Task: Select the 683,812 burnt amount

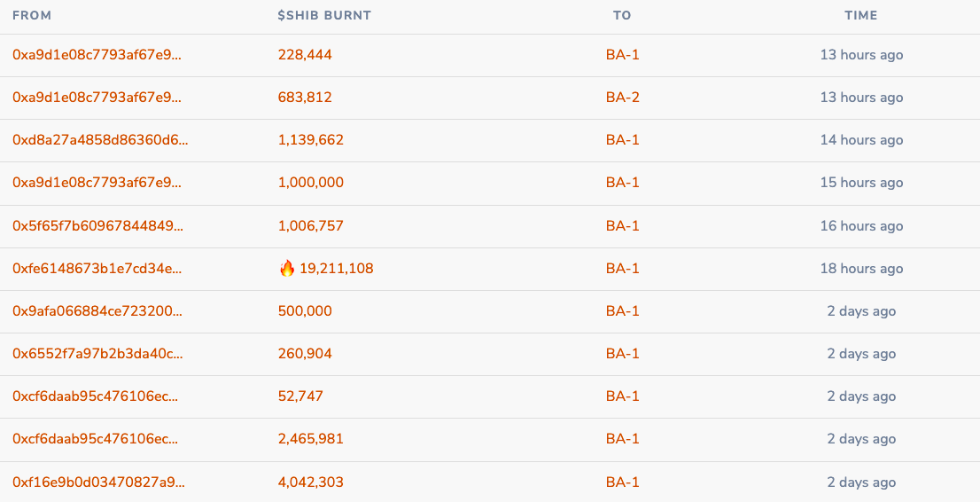Action: click(305, 98)
